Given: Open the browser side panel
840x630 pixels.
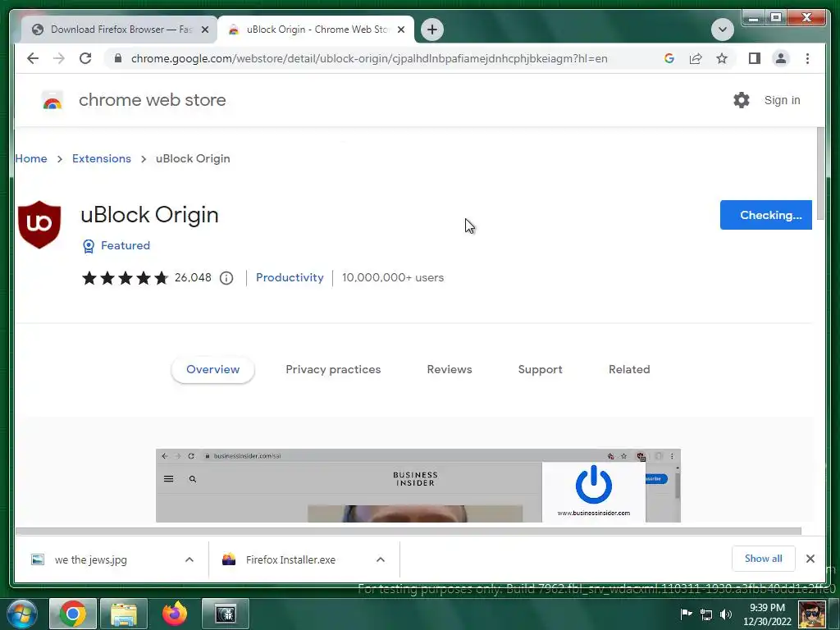Looking at the screenshot, I should pos(755,58).
